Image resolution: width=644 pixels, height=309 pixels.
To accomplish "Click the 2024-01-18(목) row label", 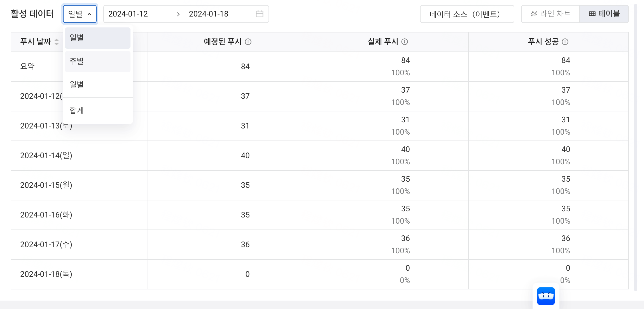I will click(x=46, y=274).
